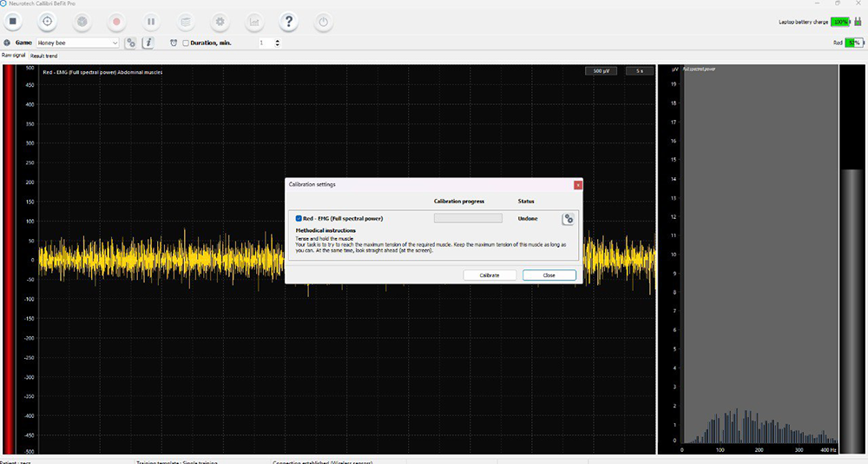Viewport: 868px width, 464px height.
Task: Open the question mark Help icon
Action: pyautogui.click(x=289, y=20)
